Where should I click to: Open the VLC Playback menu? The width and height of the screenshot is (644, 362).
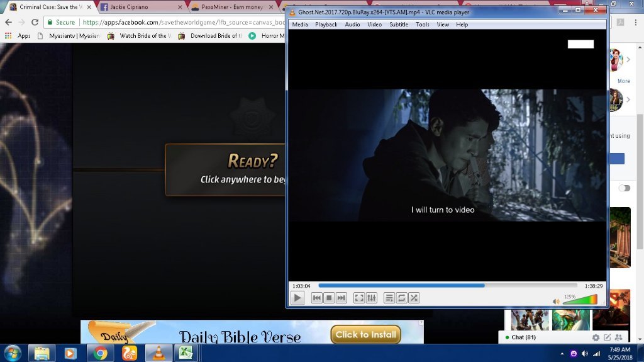326,25
